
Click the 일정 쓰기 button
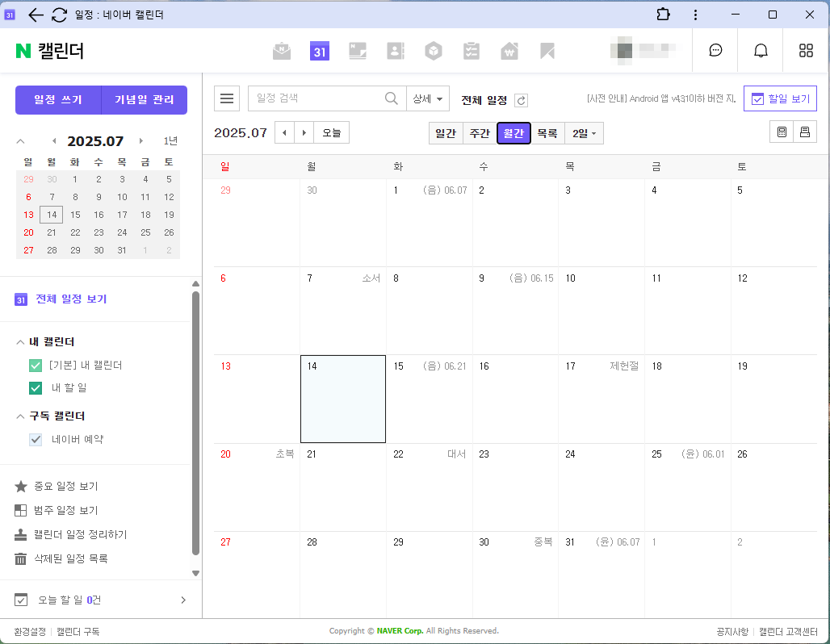(57, 99)
